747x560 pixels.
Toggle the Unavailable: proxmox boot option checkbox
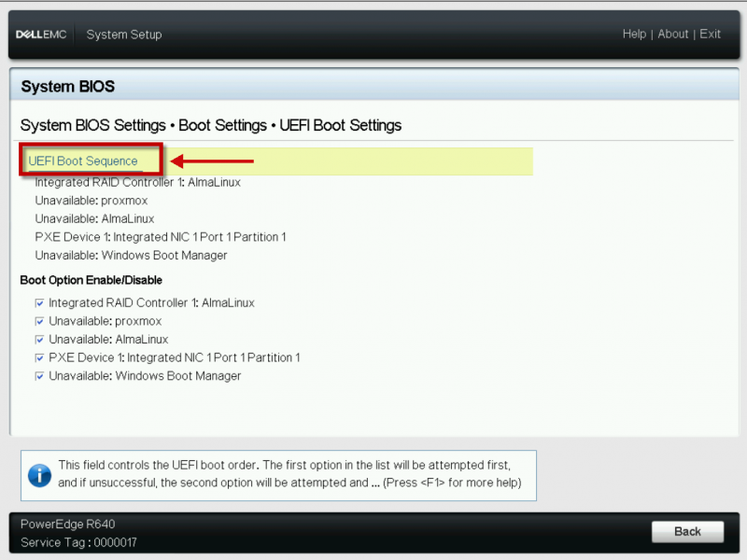point(39,321)
